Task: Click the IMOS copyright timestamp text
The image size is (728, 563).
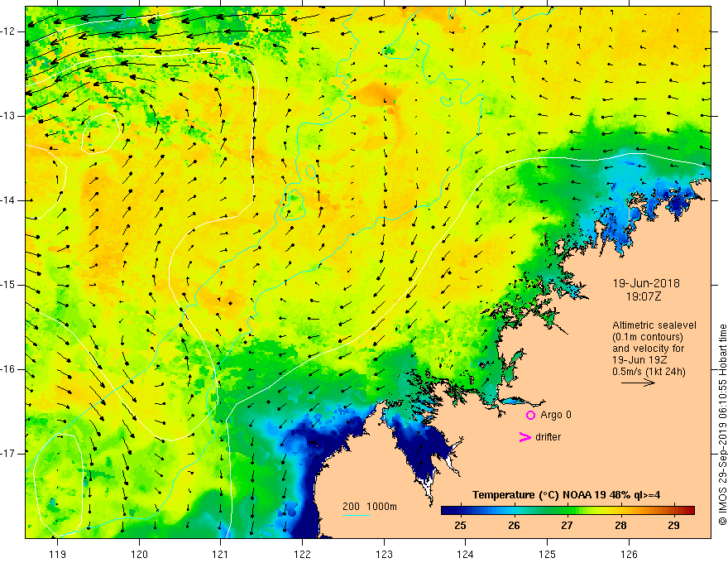Action: (x=722, y=425)
